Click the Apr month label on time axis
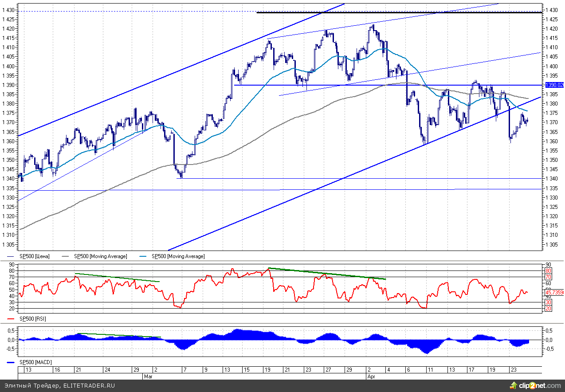This screenshot has height=392, width=565. [372, 376]
